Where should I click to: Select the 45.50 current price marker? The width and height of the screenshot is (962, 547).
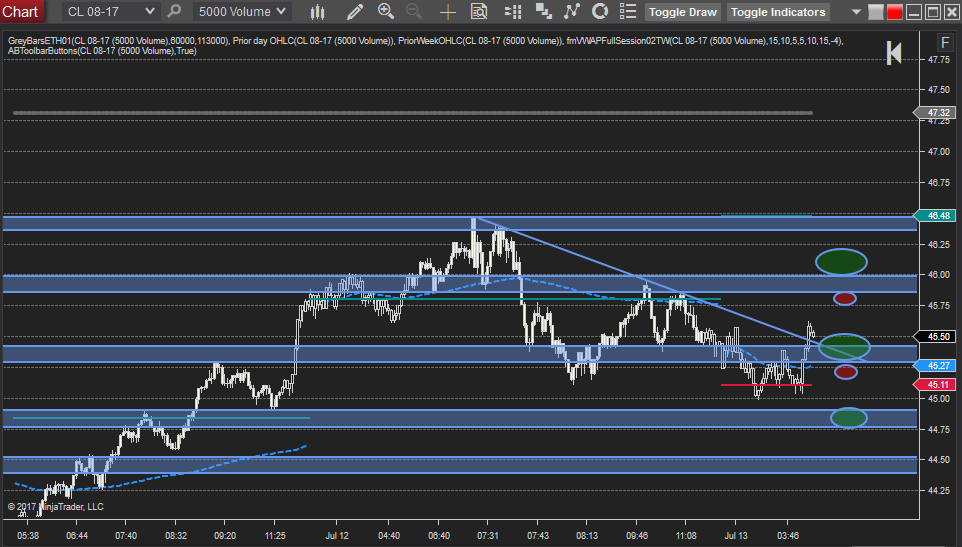click(934, 337)
